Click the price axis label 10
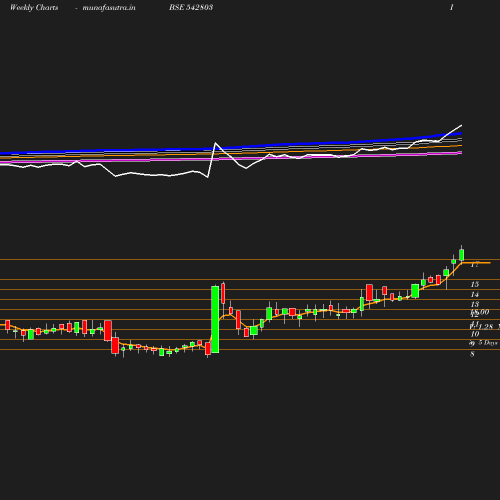The width and height of the screenshot is (500, 500). tap(475, 334)
